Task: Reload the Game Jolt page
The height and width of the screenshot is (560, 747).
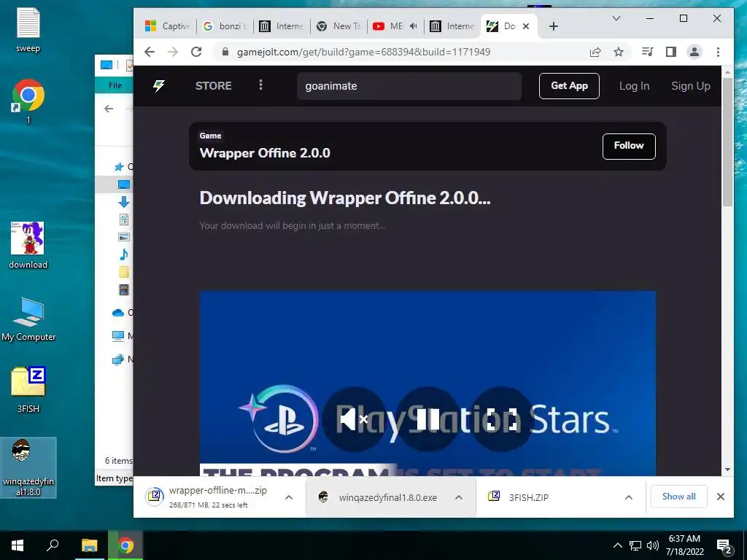Action: tap(196, 52)
